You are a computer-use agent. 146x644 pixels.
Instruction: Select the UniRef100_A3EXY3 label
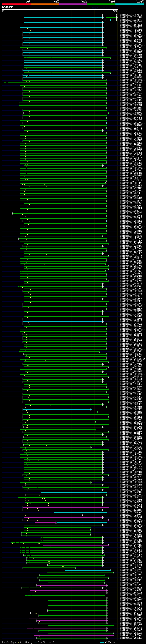(x=131, y=585)
